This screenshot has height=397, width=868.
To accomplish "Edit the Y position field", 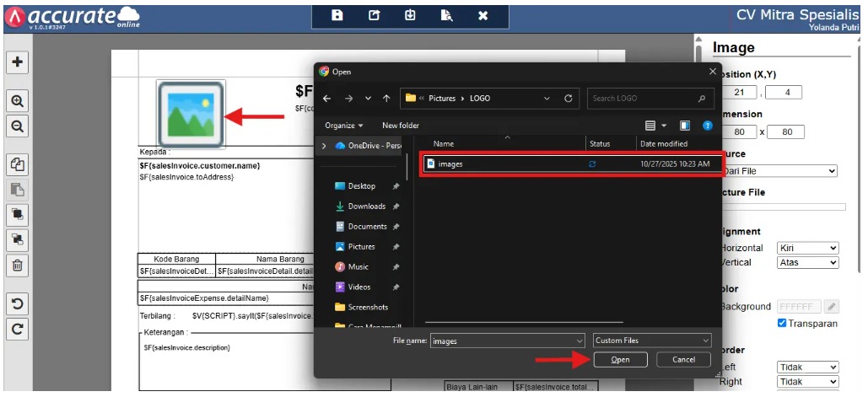I will click(784, 93).
